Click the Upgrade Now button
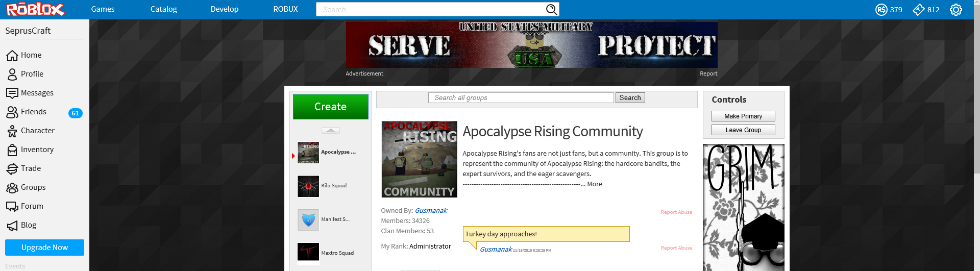The image size is (980, 271). click(44, 248)
